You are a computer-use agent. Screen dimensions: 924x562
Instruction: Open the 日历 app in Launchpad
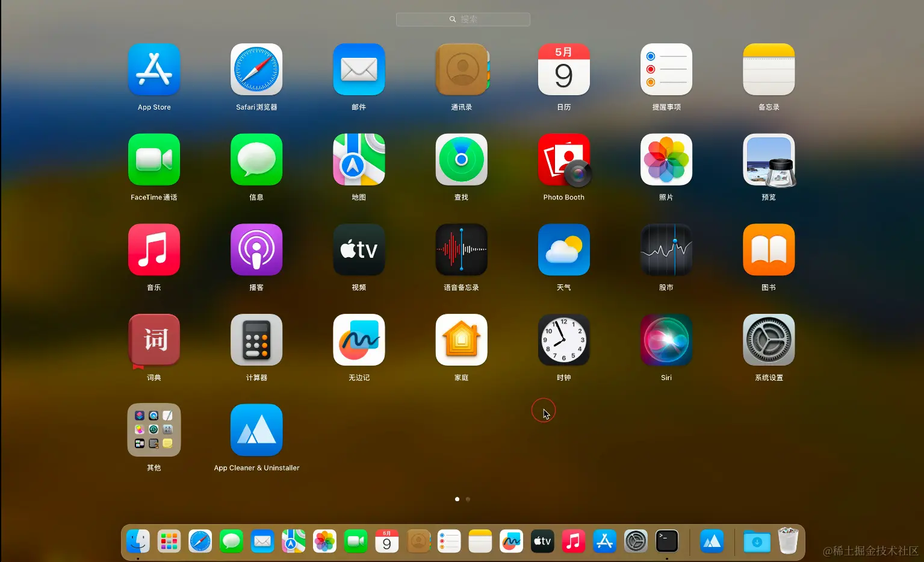click(x=564, y=69)
